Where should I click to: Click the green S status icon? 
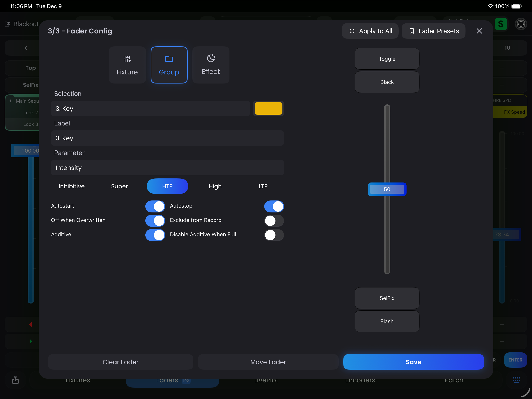[x=501, y=24]
